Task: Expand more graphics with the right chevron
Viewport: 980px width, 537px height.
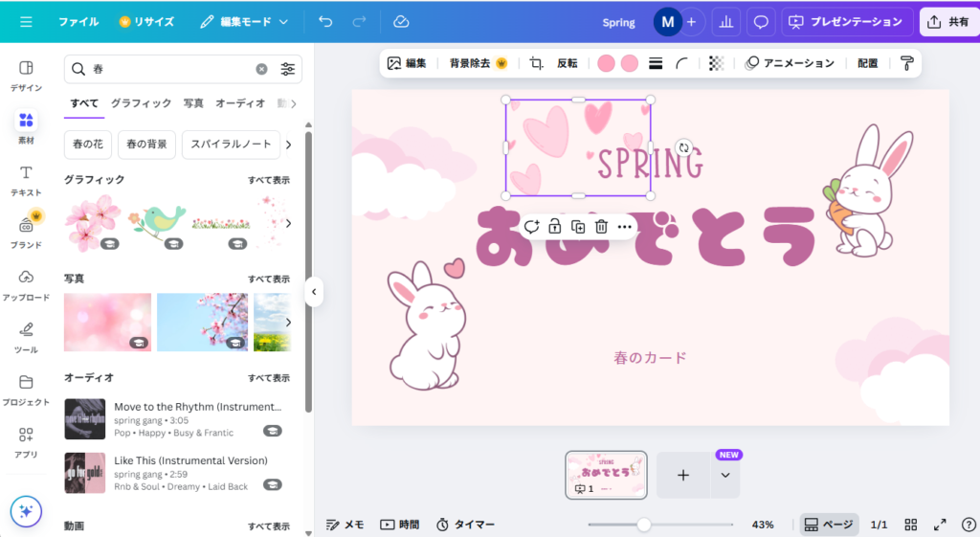Action: [288, 223]
